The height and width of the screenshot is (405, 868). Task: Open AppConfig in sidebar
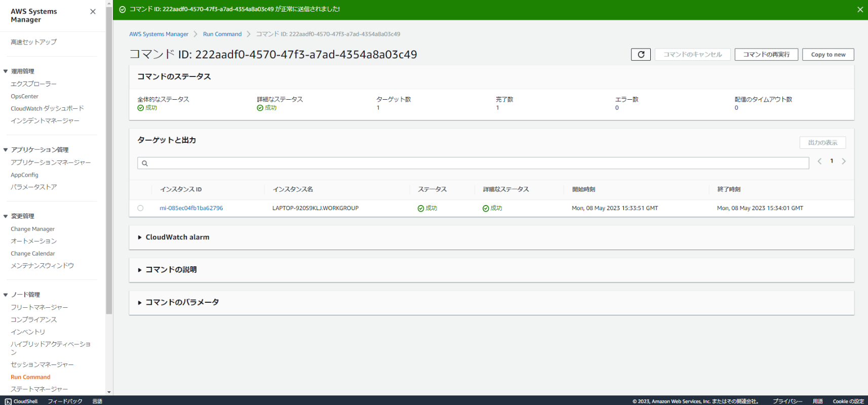24,175
